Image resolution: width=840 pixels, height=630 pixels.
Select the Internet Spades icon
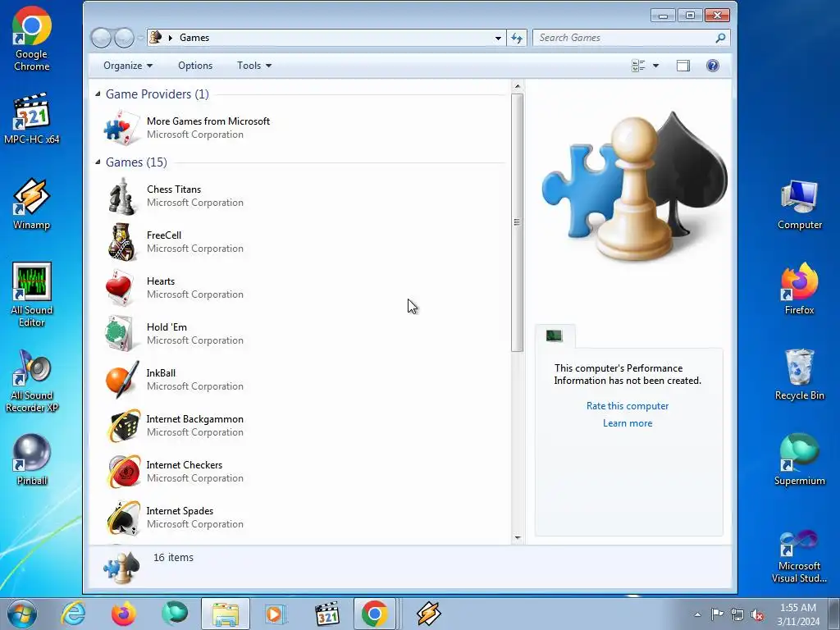123,518
